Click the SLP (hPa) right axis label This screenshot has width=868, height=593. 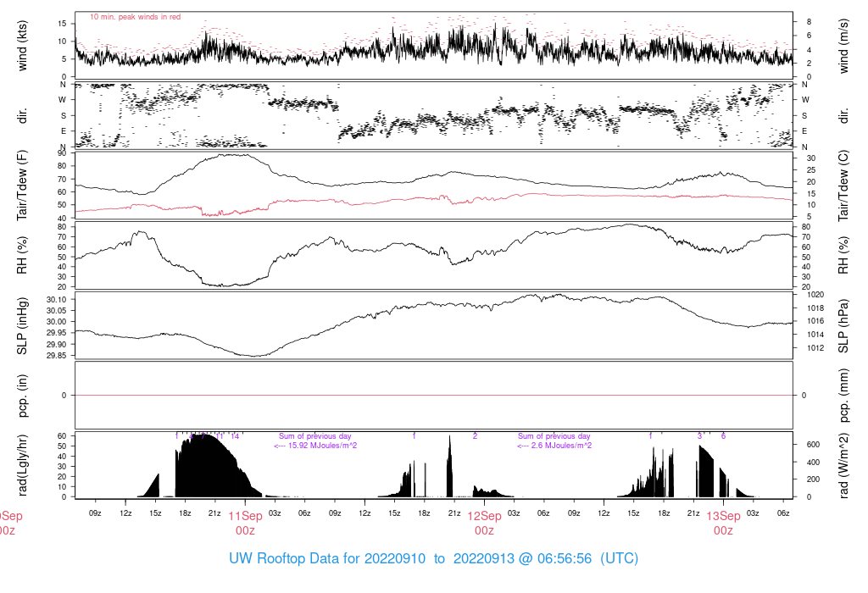point(843,326)
